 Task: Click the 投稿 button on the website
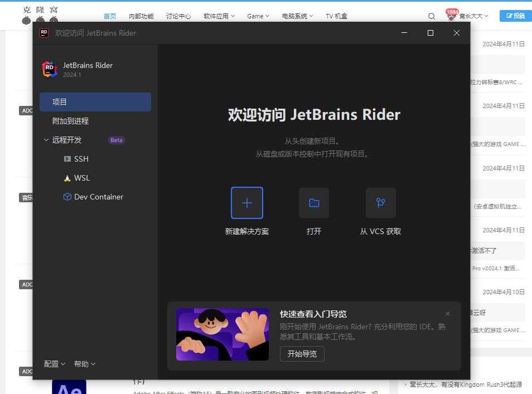(516, 16)
